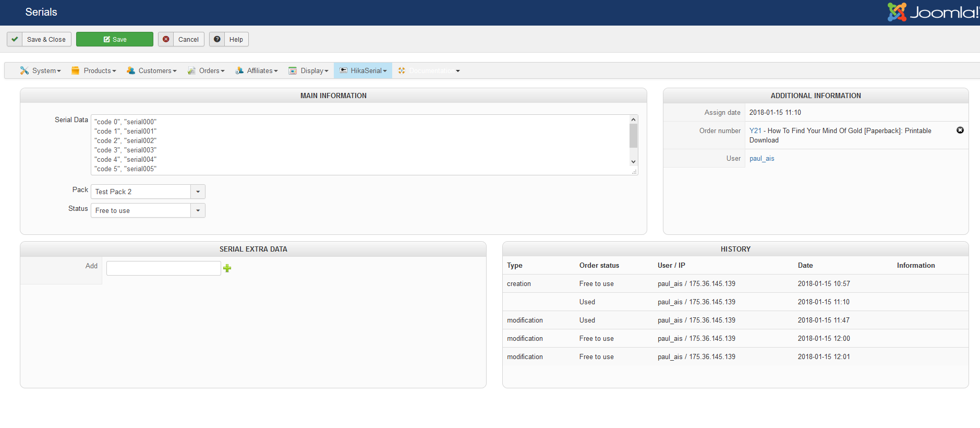Click the MAIN INFORMATION panel header
Image resolution: width=980 pixels, height=428 pixels.
point(333,96)
